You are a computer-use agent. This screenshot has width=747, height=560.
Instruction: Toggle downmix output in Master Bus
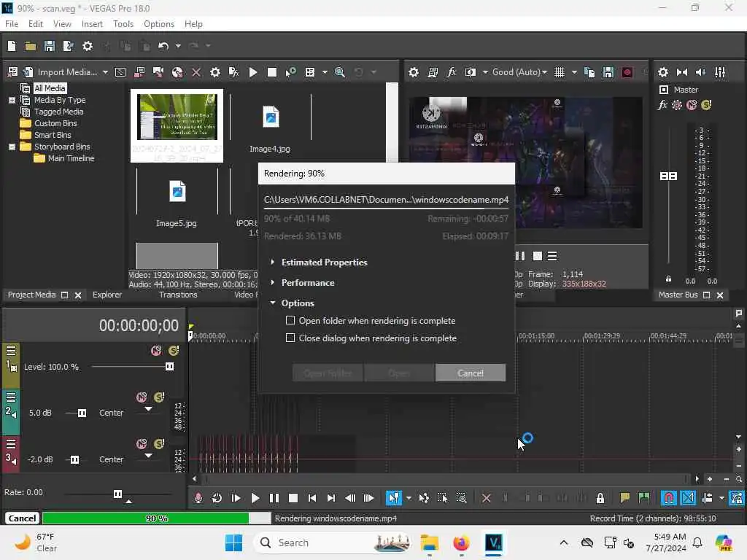682,72
